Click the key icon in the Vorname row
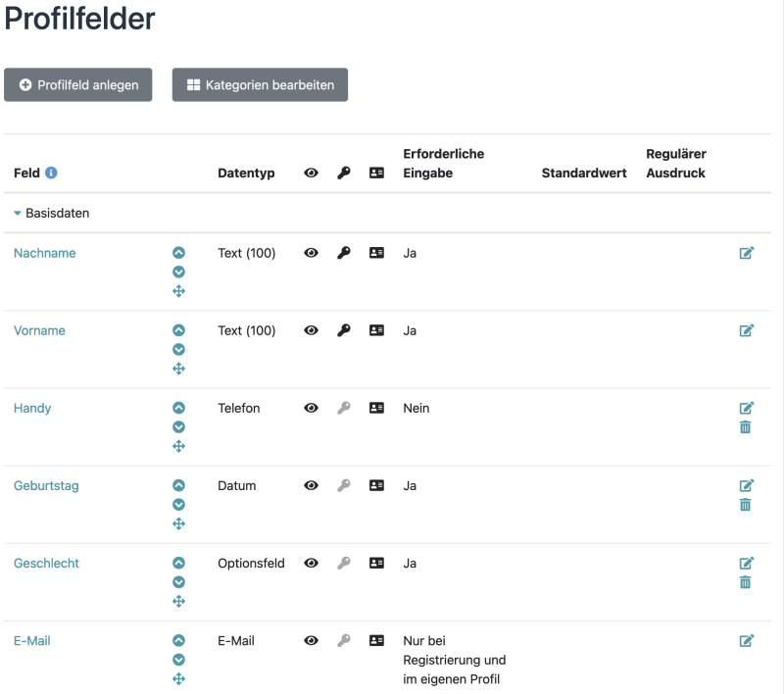Screen dimensions: 784x694 [345, 330]
